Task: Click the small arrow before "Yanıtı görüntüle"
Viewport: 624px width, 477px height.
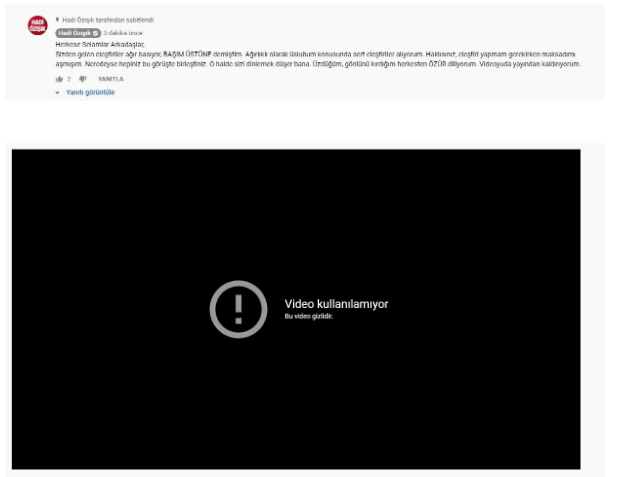Action: pyautogui.click(x=58, y=92)
